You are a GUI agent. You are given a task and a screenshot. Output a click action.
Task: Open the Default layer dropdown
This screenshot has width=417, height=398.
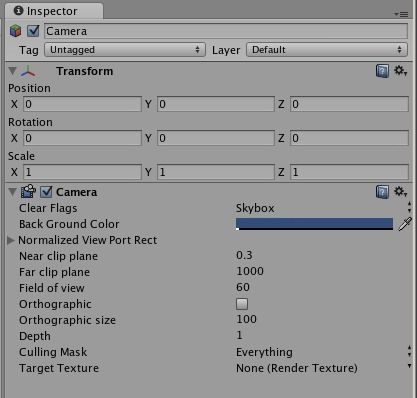[327, 50]
